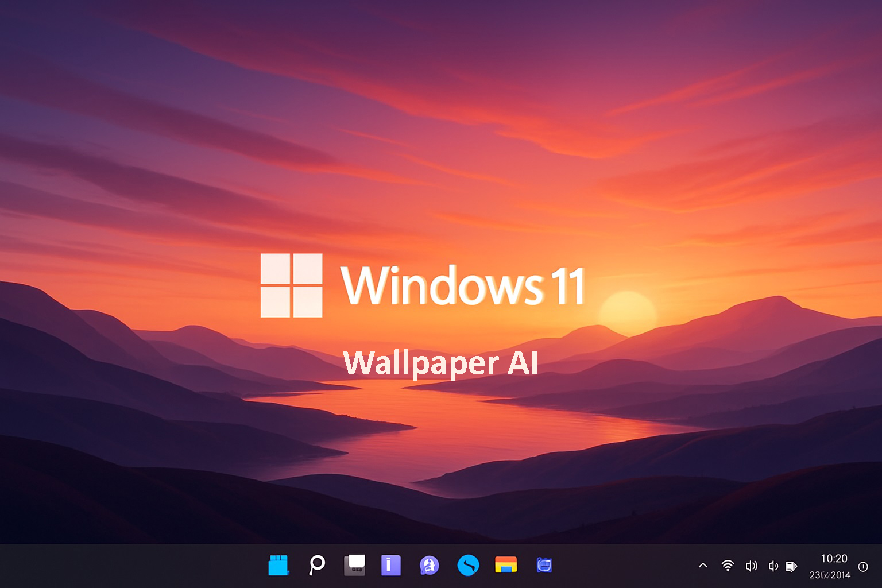Screen dimensions: 882x588
Task: Launch the purple square app with white bar
Action: pyautogui.click(x=391, y=565)
